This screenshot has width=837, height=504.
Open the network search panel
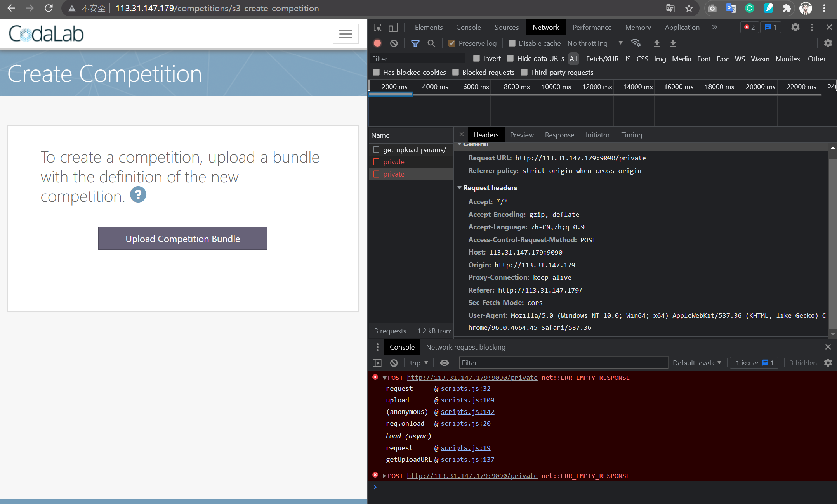tap(431, 43)
